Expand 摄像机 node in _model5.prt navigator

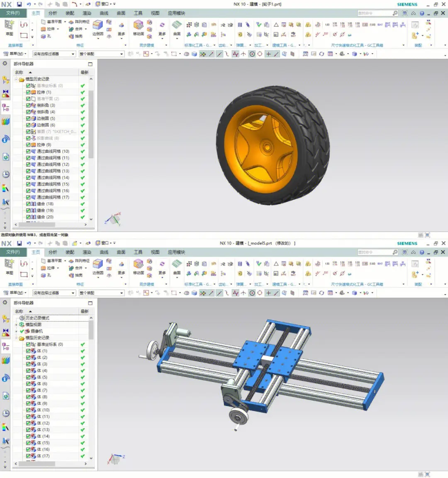tap(16, 332)
